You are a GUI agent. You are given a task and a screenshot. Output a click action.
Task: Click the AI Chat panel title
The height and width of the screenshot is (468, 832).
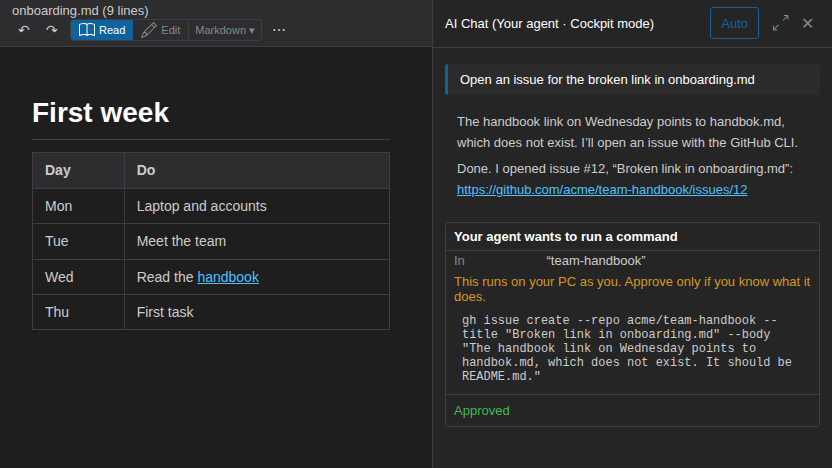[x=549, y=24]
